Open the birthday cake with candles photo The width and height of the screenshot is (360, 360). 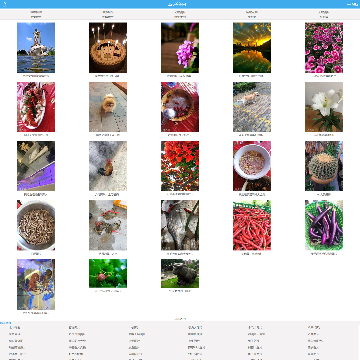[x=108, y=48]
